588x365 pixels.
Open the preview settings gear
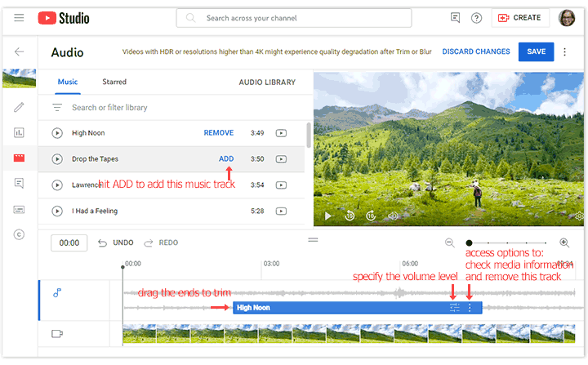tap(579, 216)
